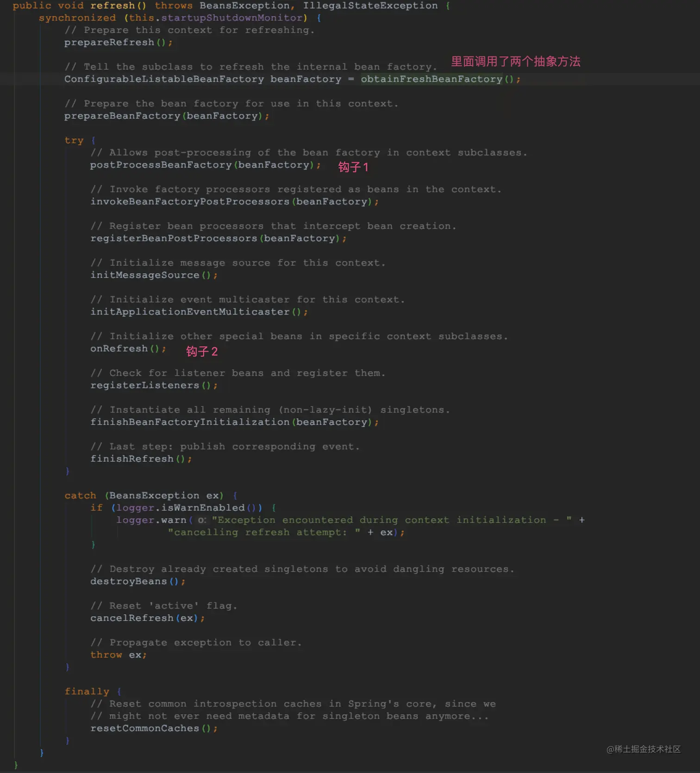Screen dimensions: 700x773
Task: Click the prepareBeanFactory(beanFactory) call
Action: coord(166,116)
